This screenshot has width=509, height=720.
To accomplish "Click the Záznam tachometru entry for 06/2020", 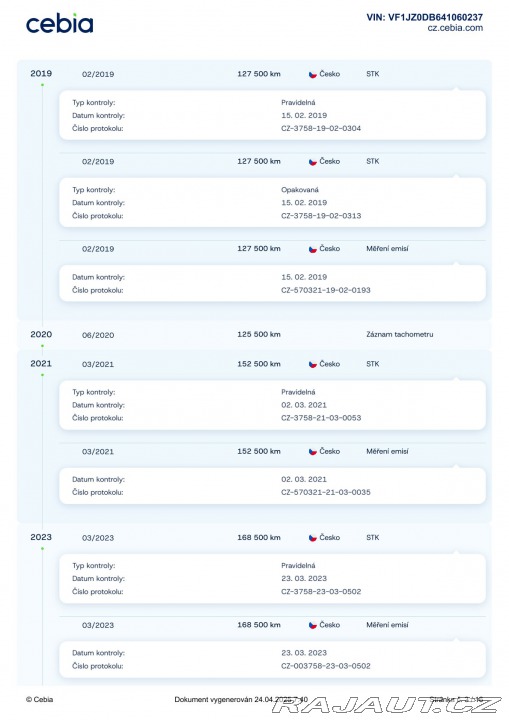I will (400, 334).
